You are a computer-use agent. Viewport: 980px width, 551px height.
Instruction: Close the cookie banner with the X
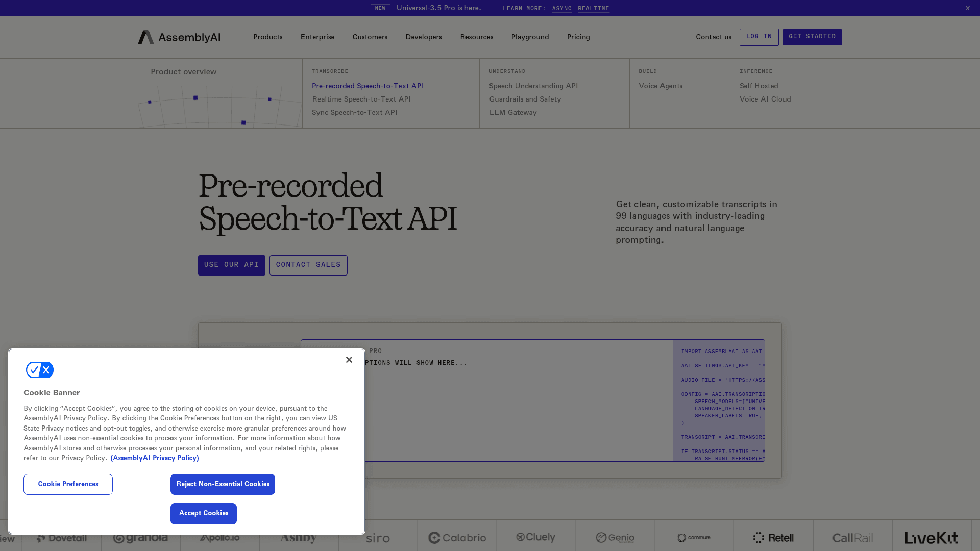(x=349, y=360)
